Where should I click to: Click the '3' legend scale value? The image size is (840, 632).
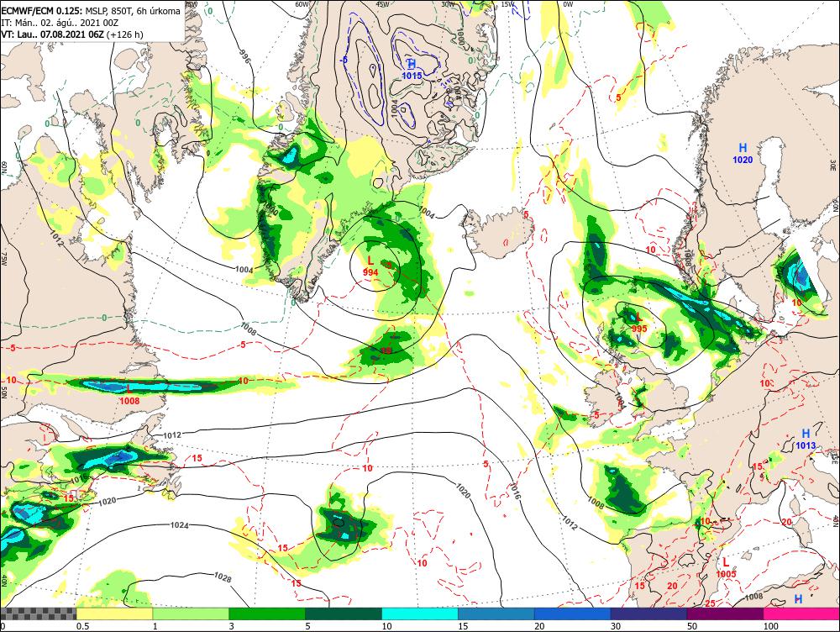[x=232, y=626]
